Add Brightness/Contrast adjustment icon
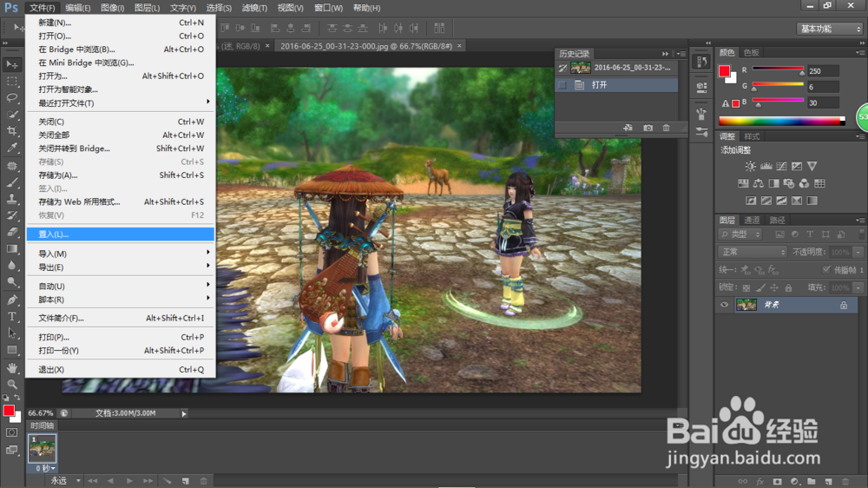 coord(750,166)
